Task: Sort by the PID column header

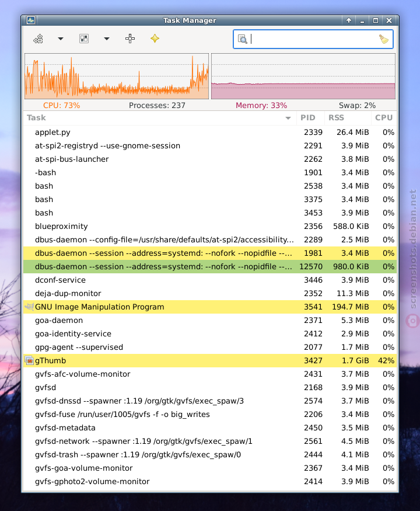Action: tap(310, 117)
